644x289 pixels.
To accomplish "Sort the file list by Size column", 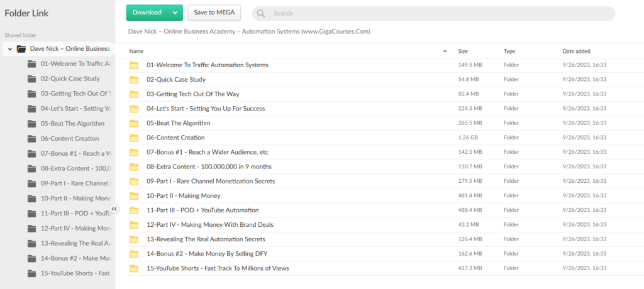I will [462, 51].
